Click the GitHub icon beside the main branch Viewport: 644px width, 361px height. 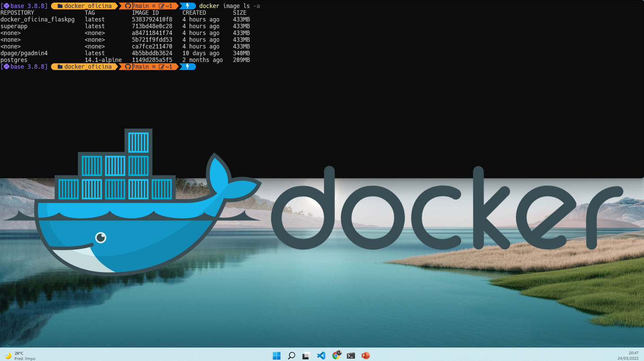pyautogui.click(x=128, y=5)
